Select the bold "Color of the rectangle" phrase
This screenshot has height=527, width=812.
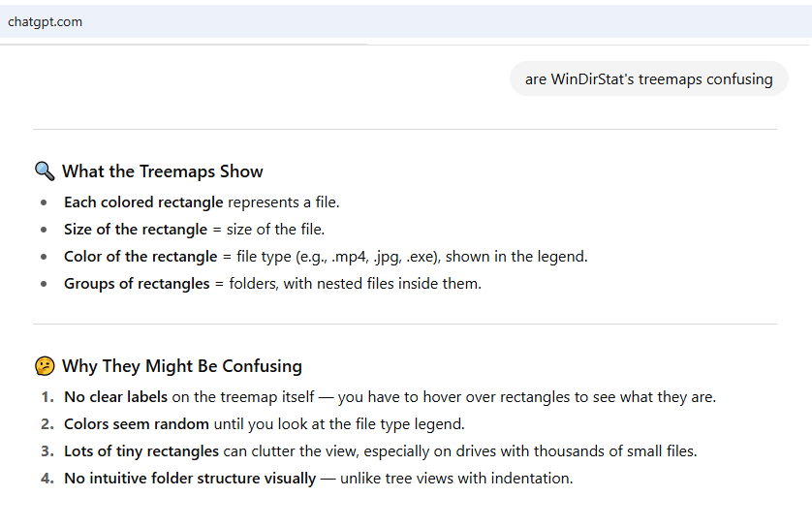tap(141, 257)
